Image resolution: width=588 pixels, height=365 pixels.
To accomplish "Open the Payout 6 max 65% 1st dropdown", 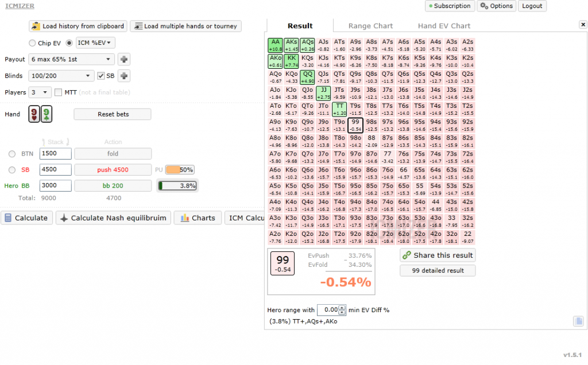I will tap(71, 59).
